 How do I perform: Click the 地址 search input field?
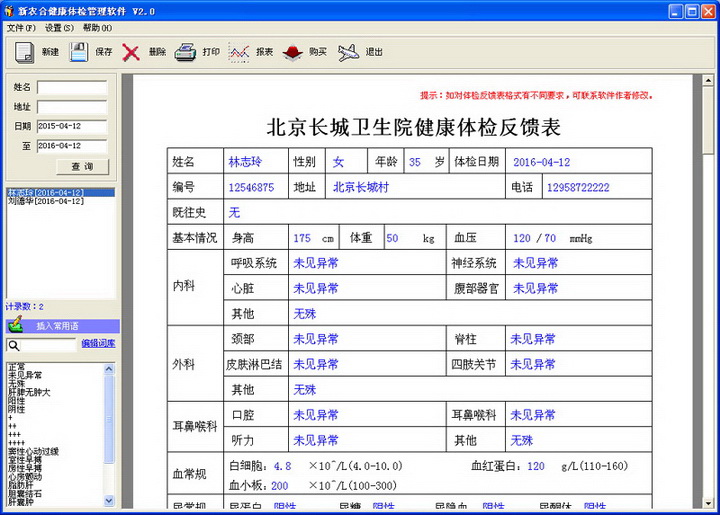(72, 107)
